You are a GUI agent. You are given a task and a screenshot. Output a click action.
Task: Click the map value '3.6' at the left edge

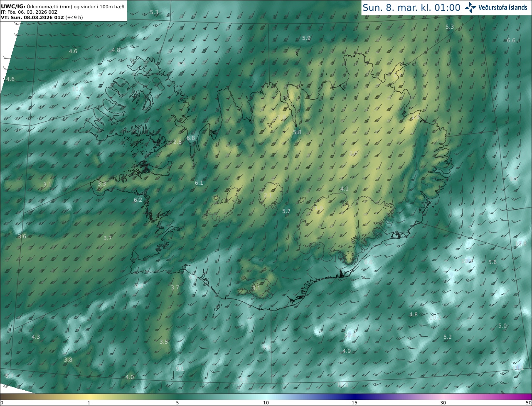pyautogui.click(x=22, y=237)
